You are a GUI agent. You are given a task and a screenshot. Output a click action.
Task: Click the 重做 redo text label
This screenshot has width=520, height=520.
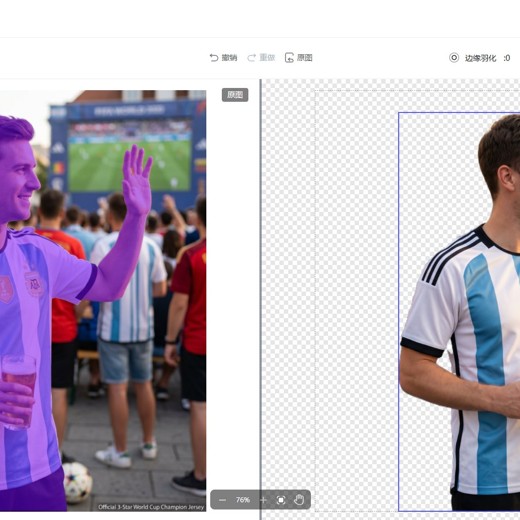pyautogui.click(x=267, y=58)
